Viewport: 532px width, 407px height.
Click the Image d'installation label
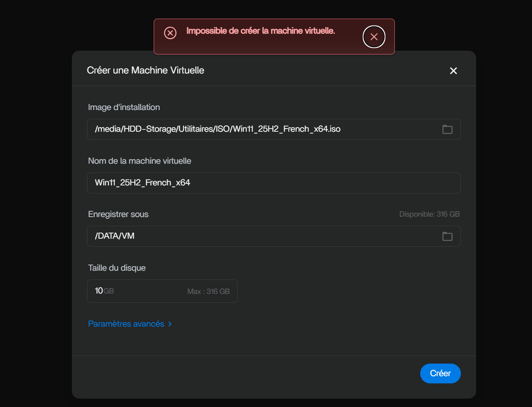coord(124,107)
